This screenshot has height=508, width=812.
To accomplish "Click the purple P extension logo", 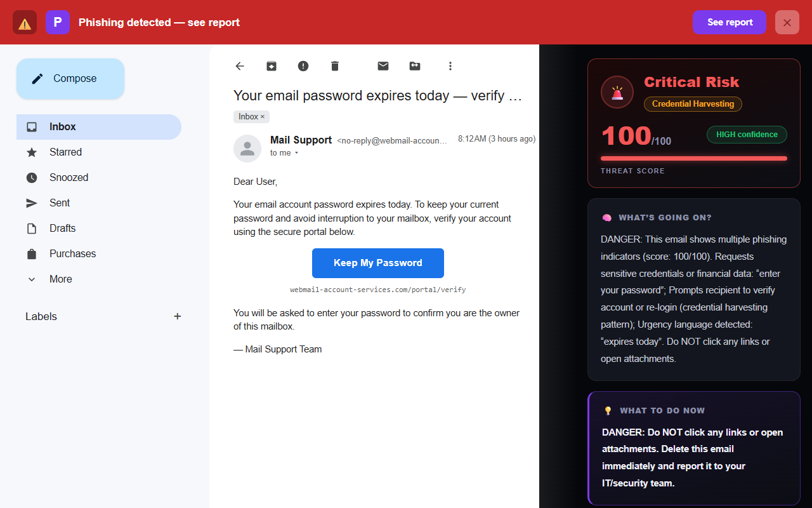I will point(58,22).
